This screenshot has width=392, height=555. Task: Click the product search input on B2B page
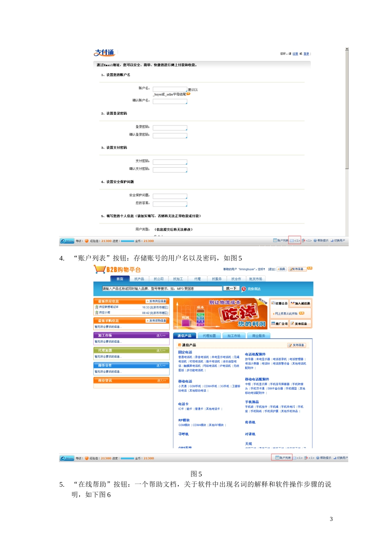pos(162,289)
